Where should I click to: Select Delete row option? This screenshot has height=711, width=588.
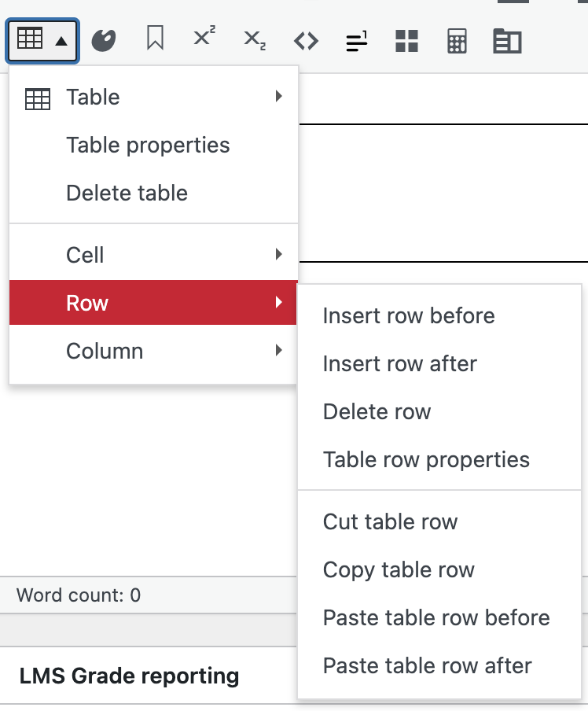click(377, 412)
